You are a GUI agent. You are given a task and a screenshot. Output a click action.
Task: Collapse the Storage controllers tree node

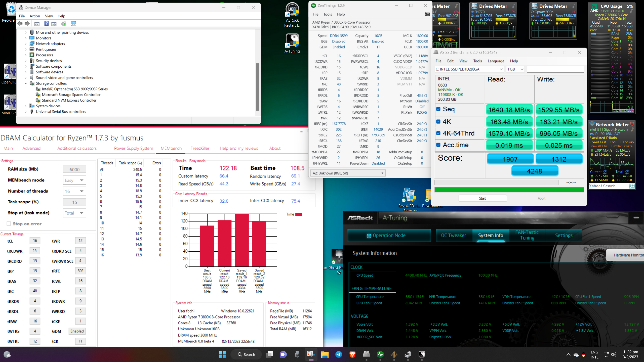click(26, 83)
